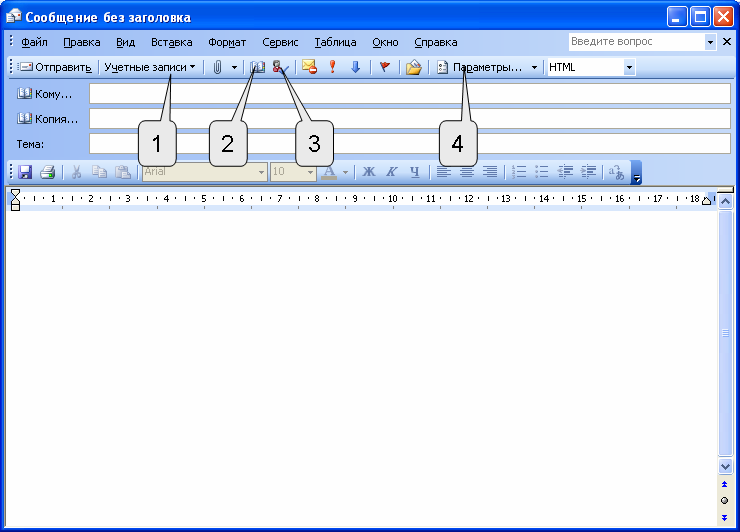Click the Тема subject field
The image size is (740, 532).
pyautogui.click(x=410, y=144)
